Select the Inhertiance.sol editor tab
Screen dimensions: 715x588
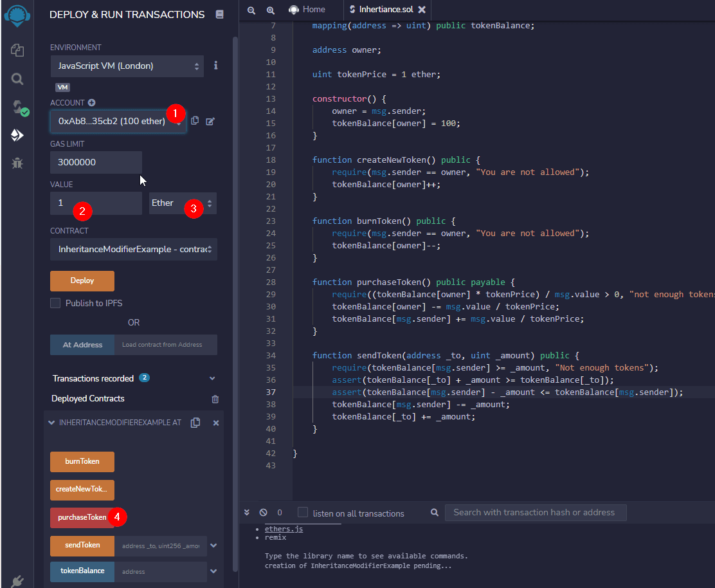pyautogui.click(x=386, y=10)
